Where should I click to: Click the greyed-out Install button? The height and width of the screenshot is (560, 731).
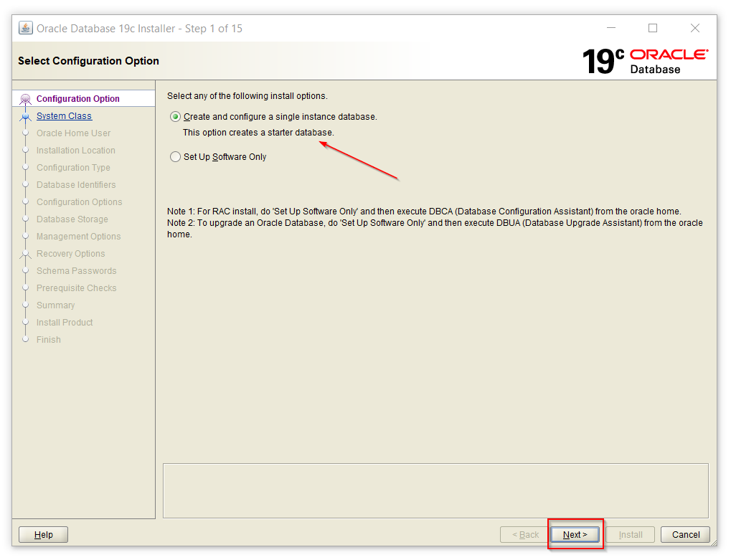click(630, 534)
